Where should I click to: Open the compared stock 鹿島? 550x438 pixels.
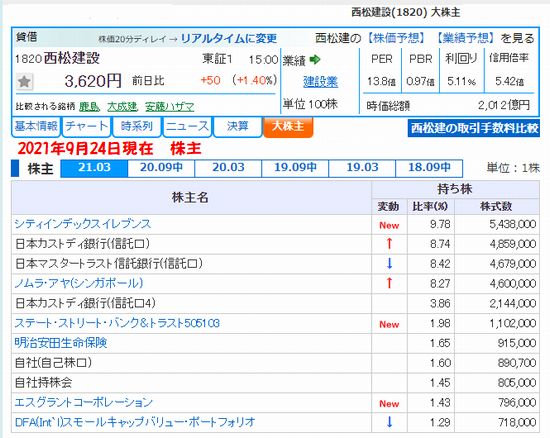point(90,106)
